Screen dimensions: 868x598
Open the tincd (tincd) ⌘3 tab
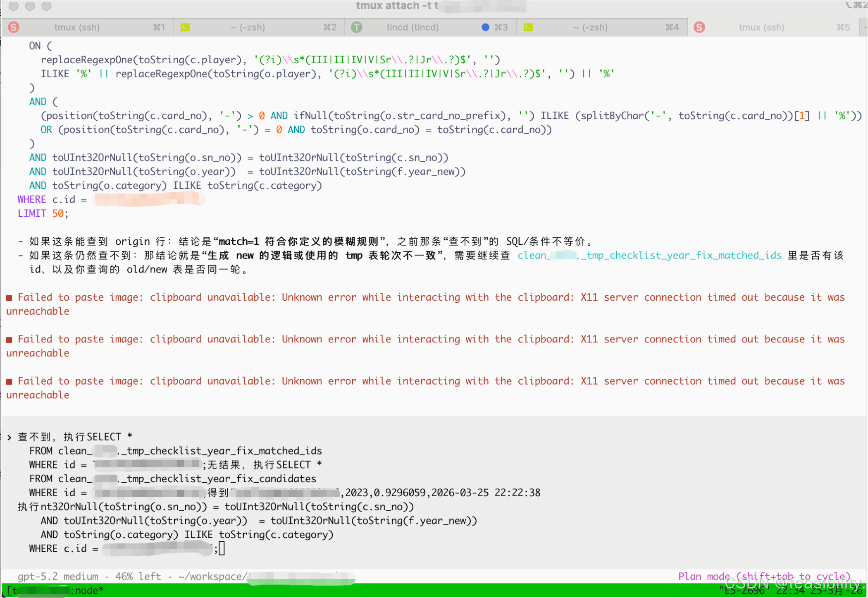413,27
